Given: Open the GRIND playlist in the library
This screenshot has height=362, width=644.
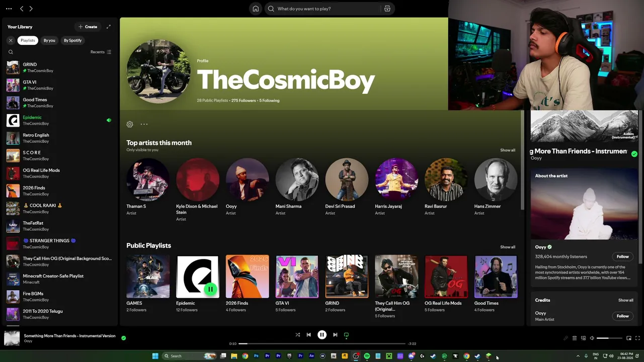Looking at the screenshot, I should (x=59, y=67).
